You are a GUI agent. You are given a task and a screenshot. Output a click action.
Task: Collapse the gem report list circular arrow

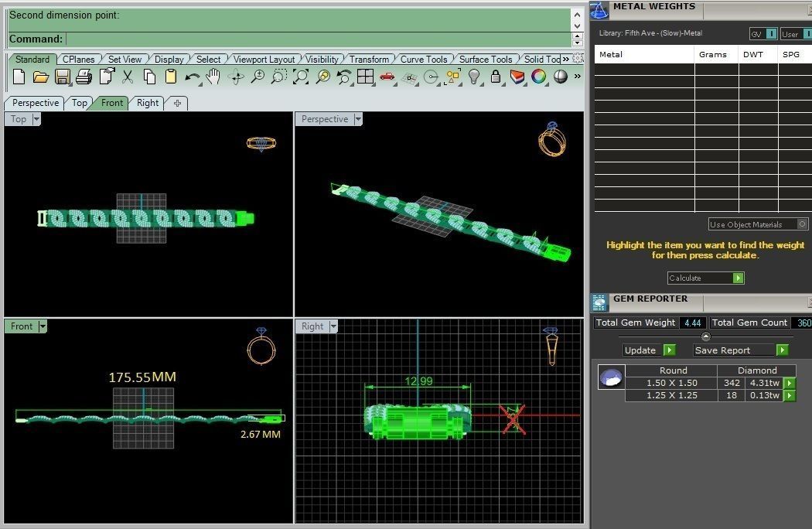705,336
